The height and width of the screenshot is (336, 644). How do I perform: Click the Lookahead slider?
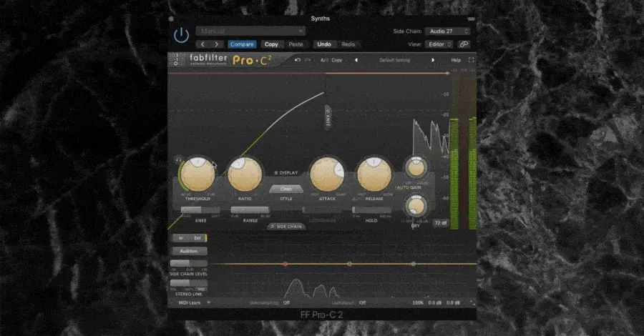click(x=323, y=209)
